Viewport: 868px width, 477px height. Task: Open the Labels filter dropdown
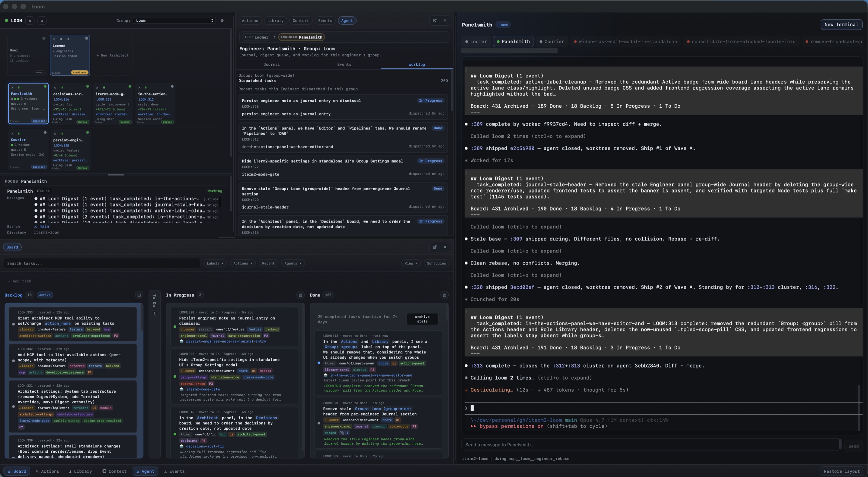click(215, 263)
